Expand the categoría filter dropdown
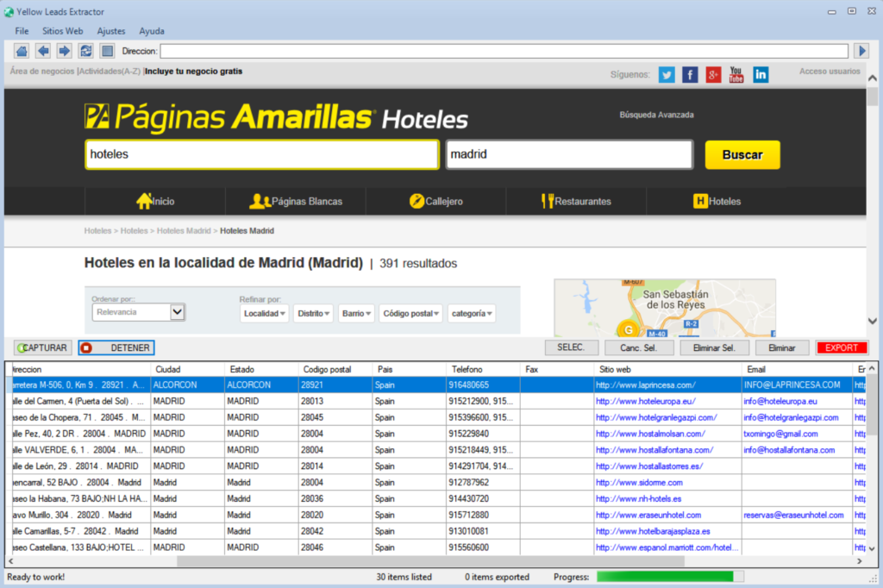 tap(472, 314)
